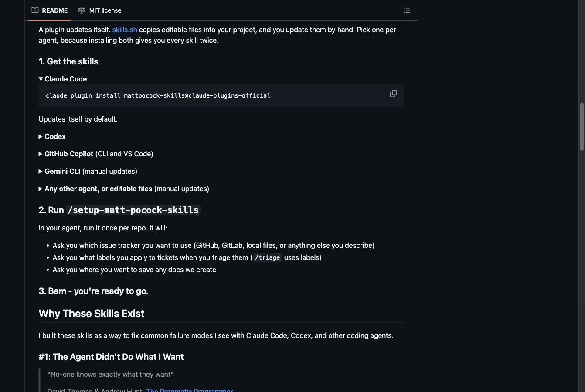Switch to the MIT license tab
585x392 pixels.
click(100, 10)
